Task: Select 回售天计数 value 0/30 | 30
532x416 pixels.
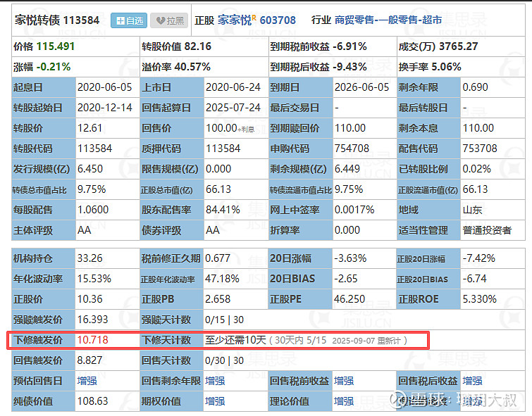Action: pos(224,360)
